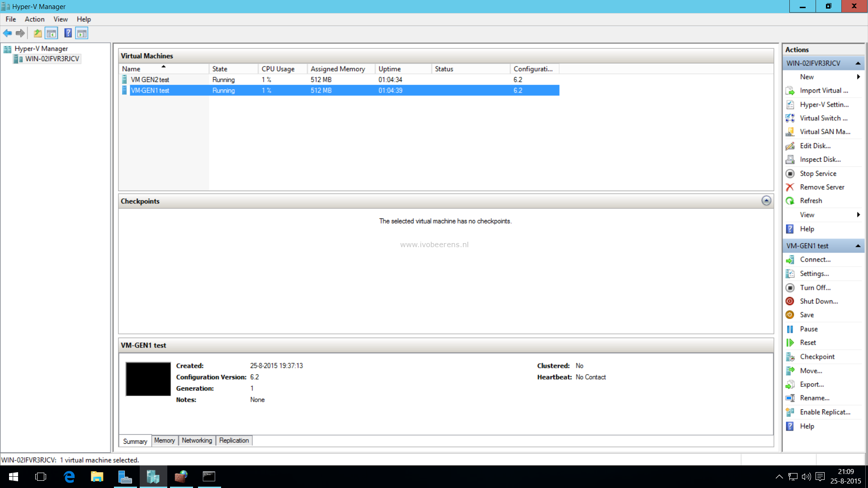Sort by the CPU Usage column header
The width and height of the screenshot is (868, 488).
[x=283, y=69]
